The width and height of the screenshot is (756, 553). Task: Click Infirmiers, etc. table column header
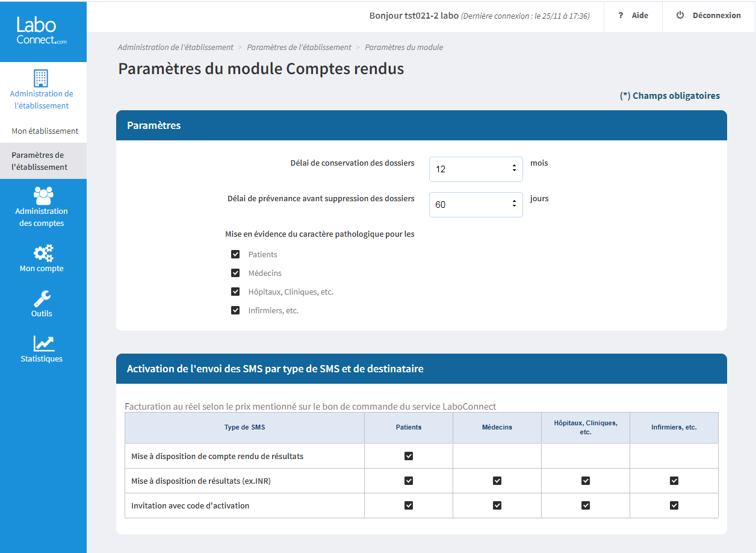674,428
